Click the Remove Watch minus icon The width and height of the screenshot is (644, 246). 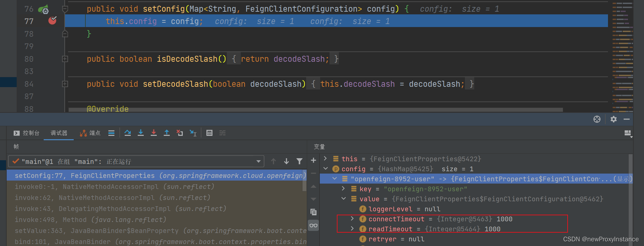tap(313, 173)
